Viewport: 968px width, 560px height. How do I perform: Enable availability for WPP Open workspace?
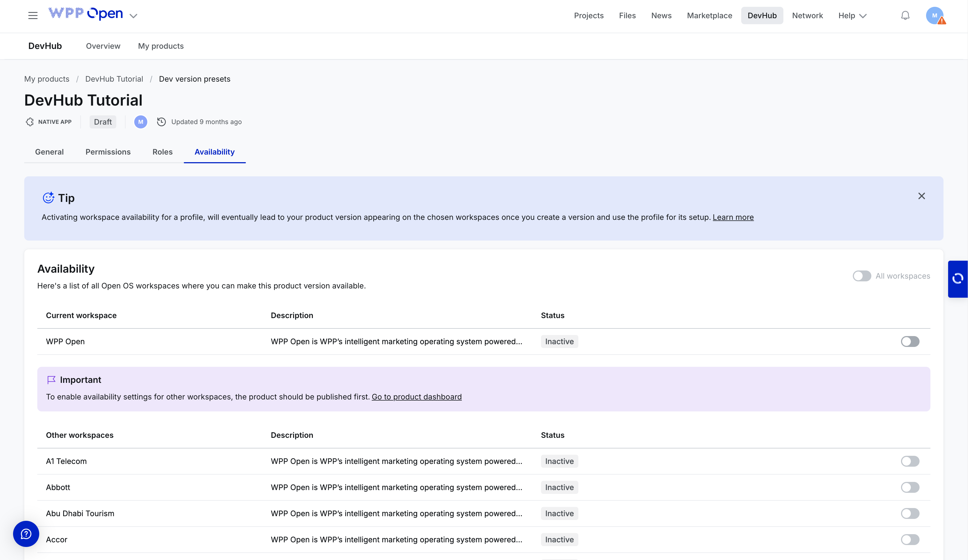tap(910, 341)
